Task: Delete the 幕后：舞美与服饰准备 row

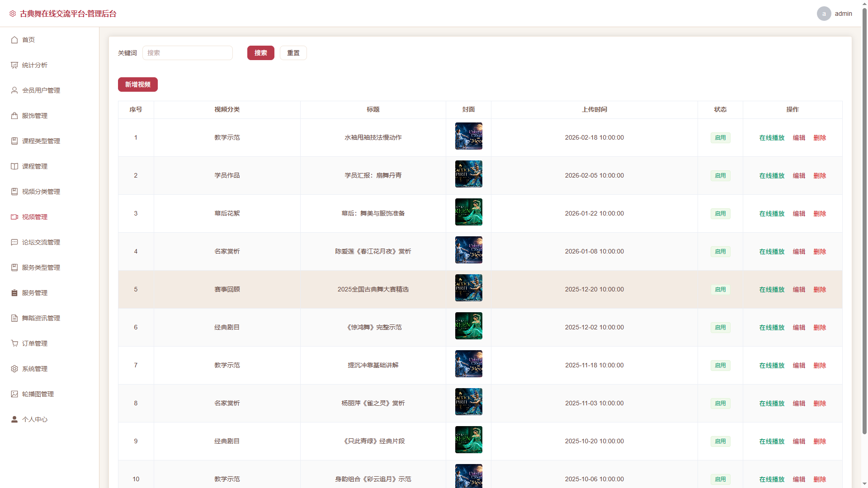Action: pyautogui.click(x=820, y=214)
